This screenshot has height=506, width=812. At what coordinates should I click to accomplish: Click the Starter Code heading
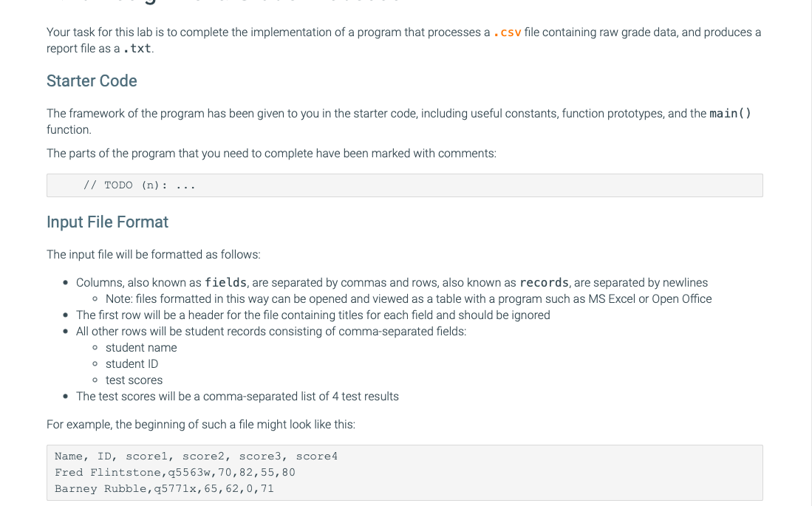(92, 81)
